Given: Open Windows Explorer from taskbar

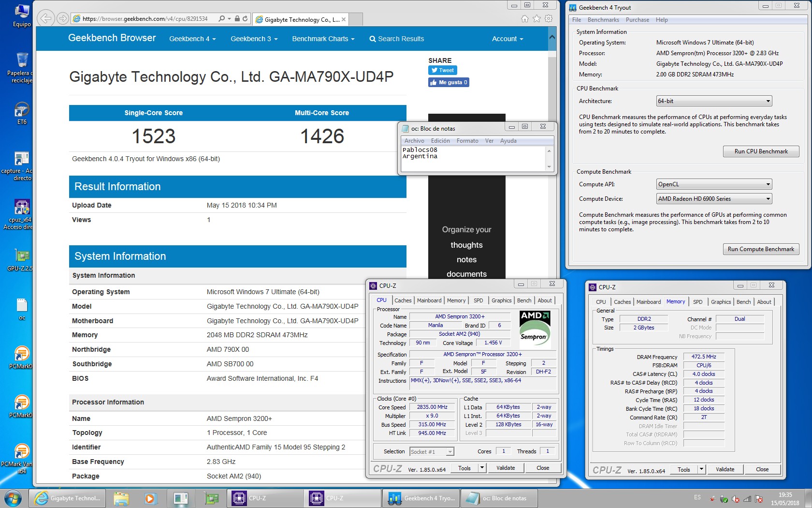Looking at the screenshot, I should tap(121, 498).
